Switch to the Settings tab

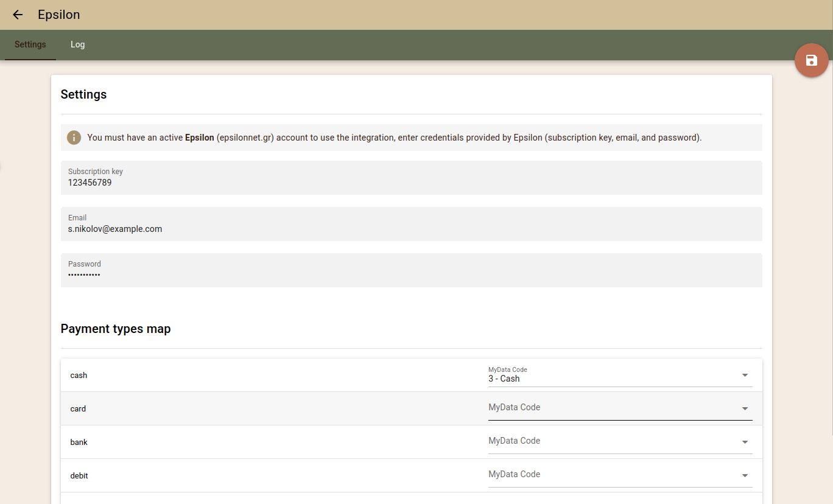click(30, 44)
